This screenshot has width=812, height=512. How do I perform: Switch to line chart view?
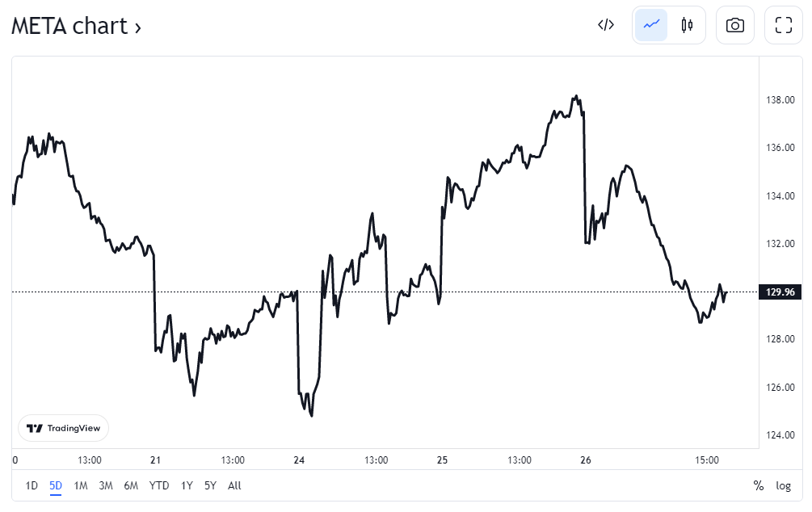651,25
